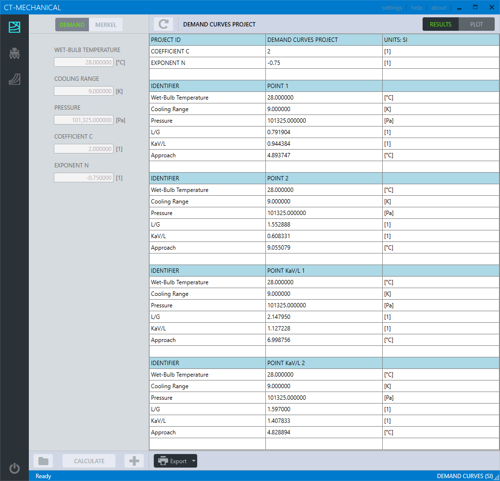The height and width of the screenshot is (481, 500).
Task: Open the fan blade icon in sidebar
Action: 14,79
